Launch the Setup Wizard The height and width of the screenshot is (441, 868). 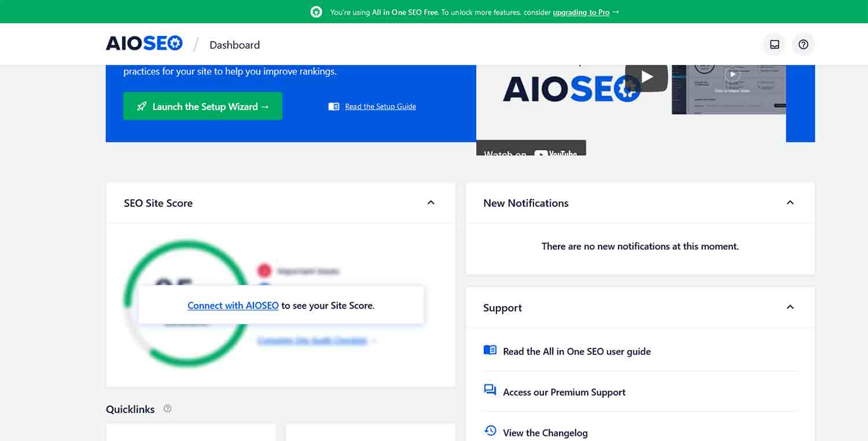203,106
